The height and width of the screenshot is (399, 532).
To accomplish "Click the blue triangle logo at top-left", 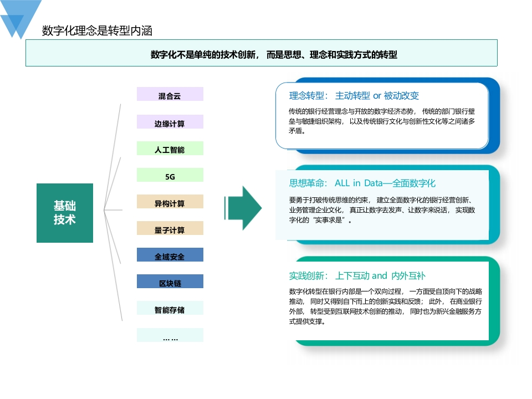I will point(20,19).
